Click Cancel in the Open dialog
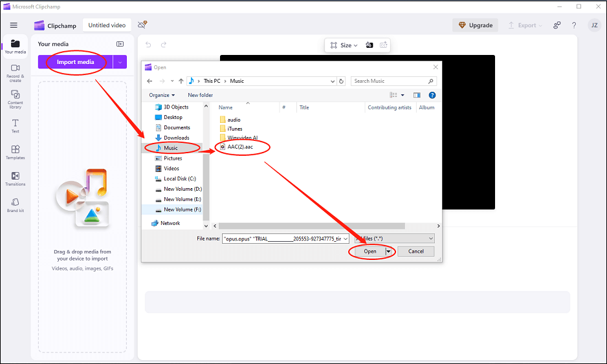Screen dimensions: 607x364 pos(415,252)
